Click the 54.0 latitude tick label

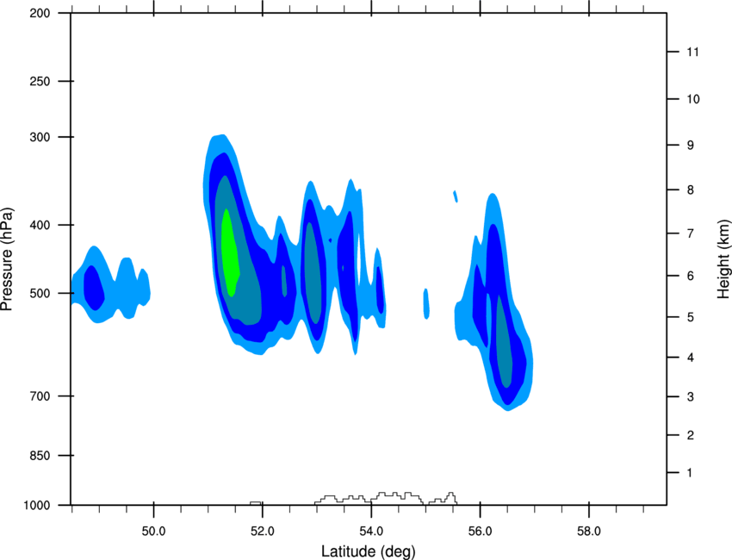pyautogui.click(x=371, y=532)
